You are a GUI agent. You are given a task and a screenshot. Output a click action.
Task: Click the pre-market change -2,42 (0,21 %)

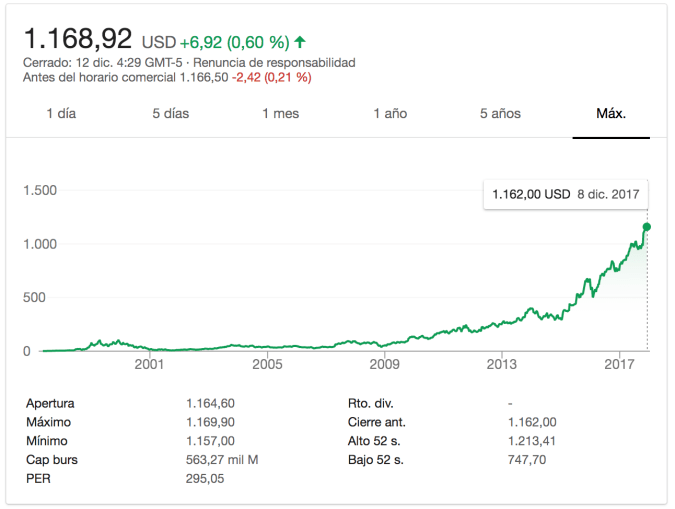pyautogui.click(x=272, y=78)
